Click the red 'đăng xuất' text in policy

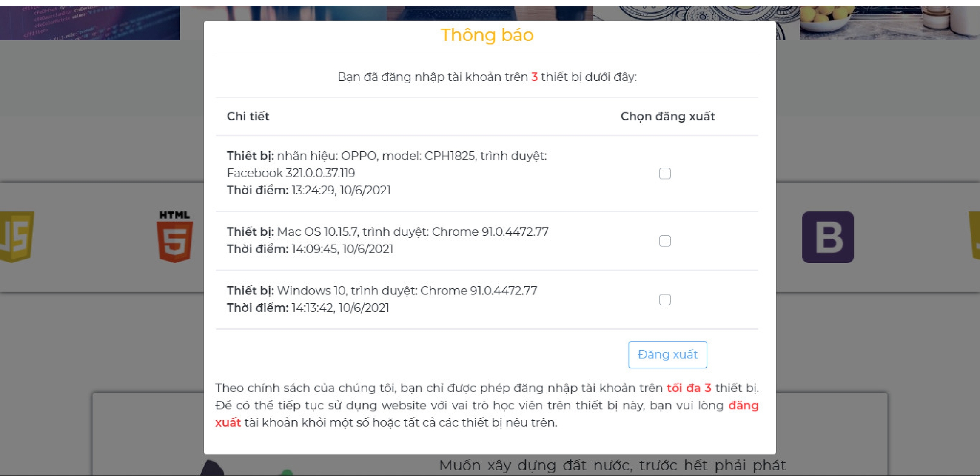pos(744,405)
